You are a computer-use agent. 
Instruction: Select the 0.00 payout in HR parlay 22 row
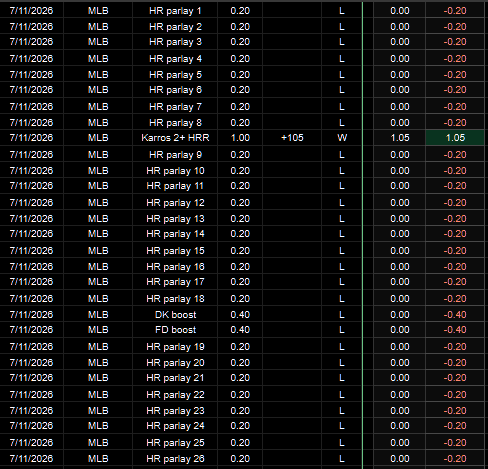(399, 395)
